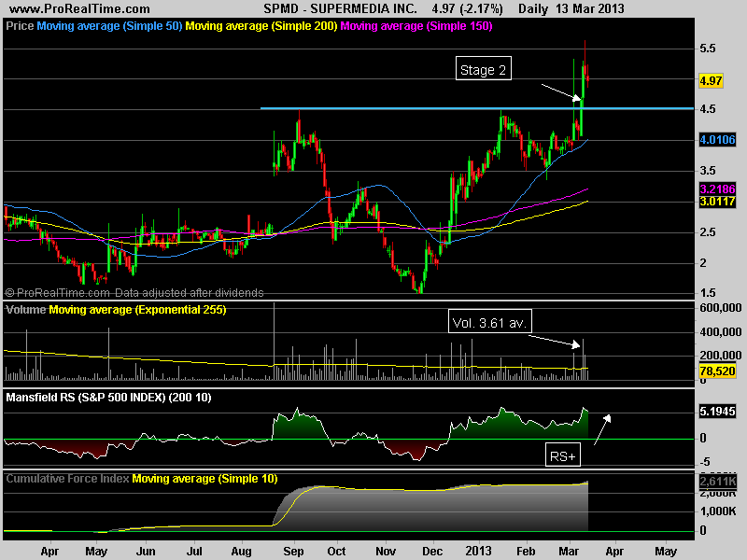747x560 pixels.
Task: Click the blue horizontal resistance line at 4.5
Action: [476, 108]
